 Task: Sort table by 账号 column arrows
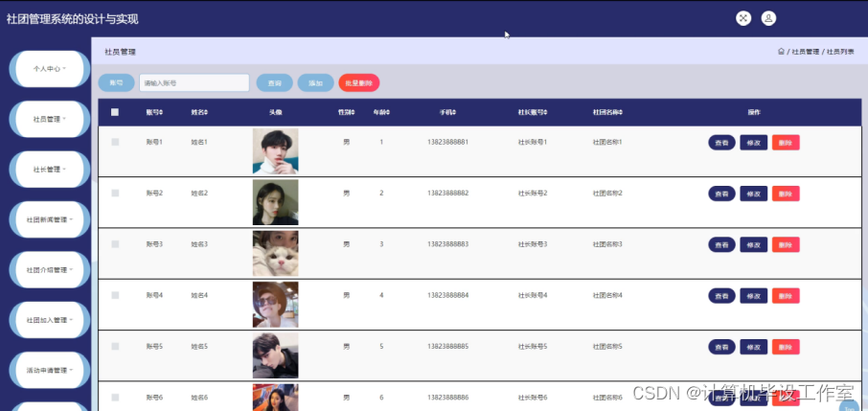(162, 112)
